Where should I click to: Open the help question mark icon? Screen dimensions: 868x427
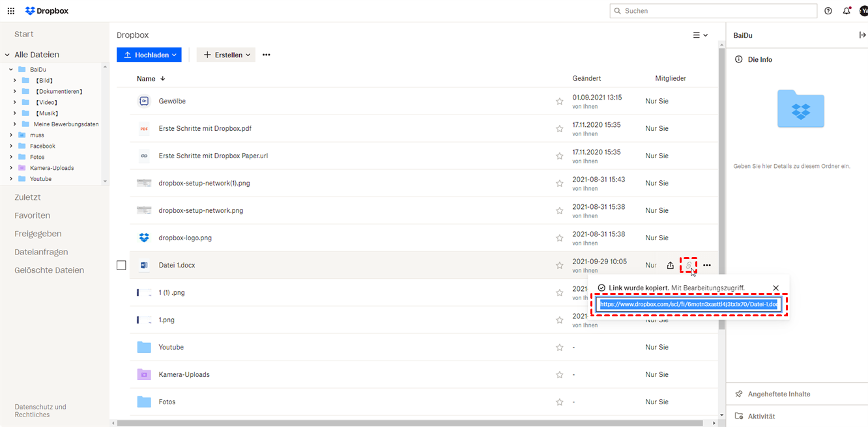[828, 11]
